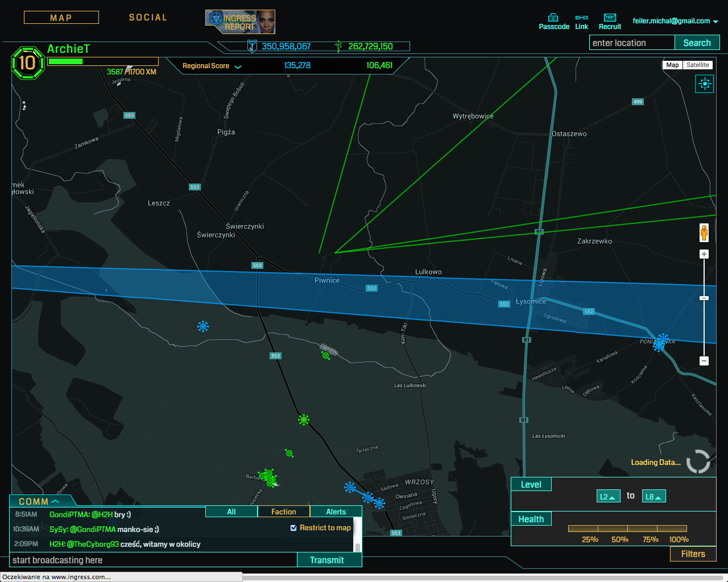The height and width of the screenshot is (582, 728).
Task: Open the SOCIAL tab
Action: click(148, 18)
